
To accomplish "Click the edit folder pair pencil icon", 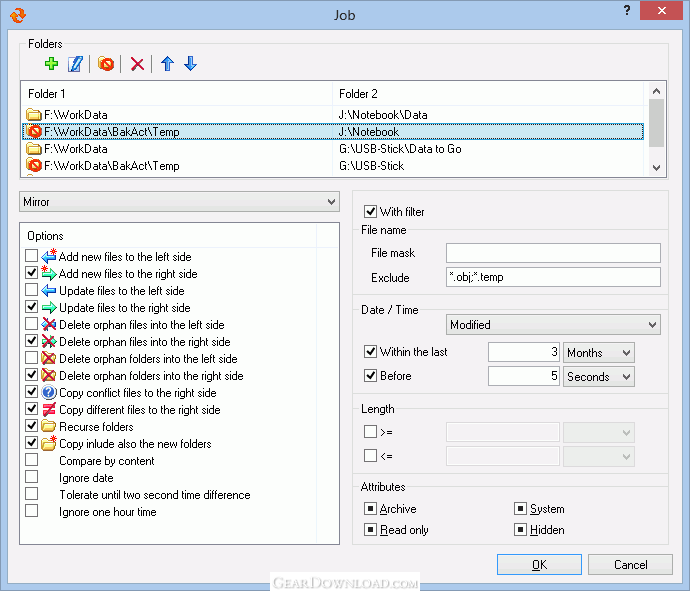I will 75,64.
